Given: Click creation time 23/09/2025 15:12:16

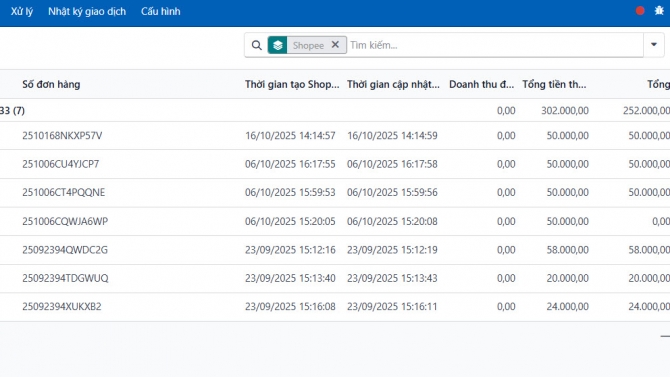Looking at the screenshot, I should pos(290,250).
